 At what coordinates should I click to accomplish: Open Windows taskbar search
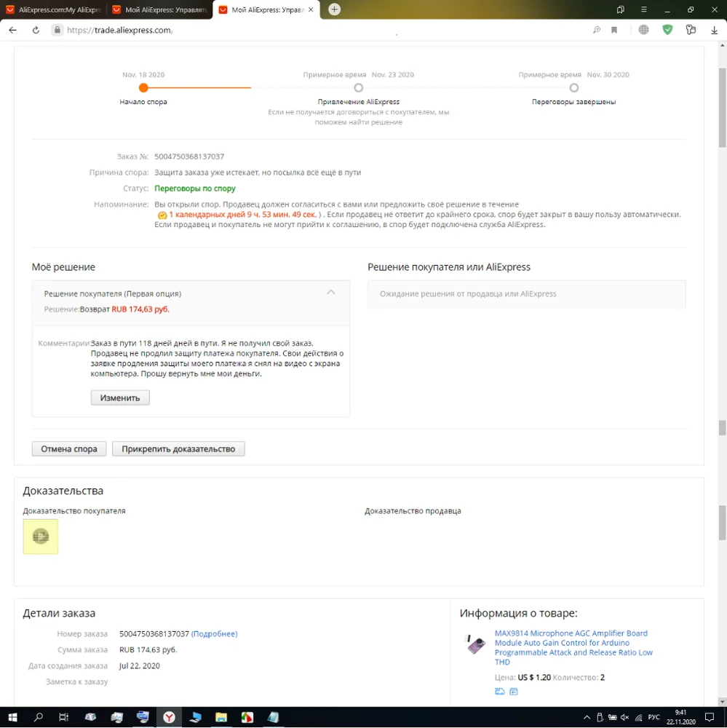pyautogui.click(x=39, y=717)
